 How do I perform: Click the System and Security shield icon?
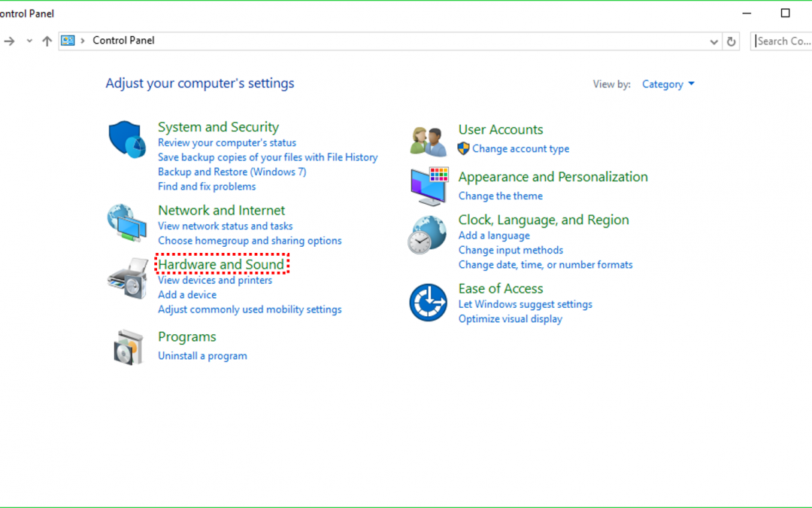(x=127, y=139)
